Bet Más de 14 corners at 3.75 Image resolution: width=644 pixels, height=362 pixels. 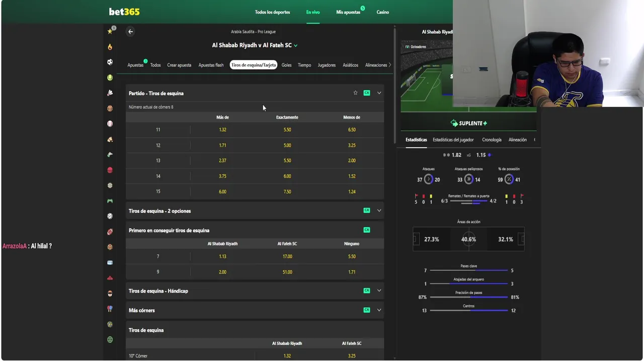click(x=222, y=176)
